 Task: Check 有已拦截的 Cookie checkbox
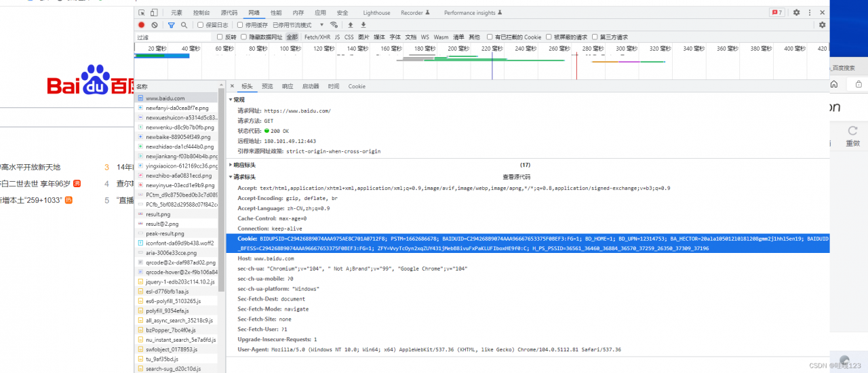(490, 37)
